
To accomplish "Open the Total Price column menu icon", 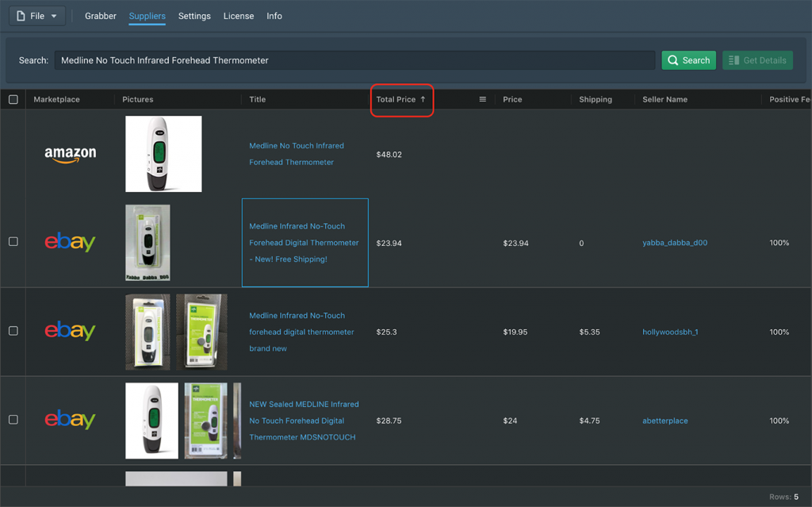I will click(x=482, y=100).
